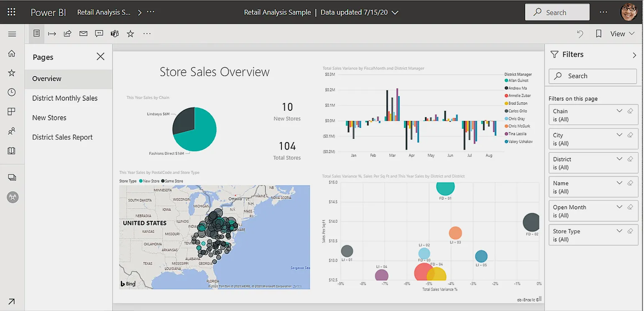644x311 pixels.
Task: Open the View dropdown menu
Action: pyautogui.click(x=622, y=34)
